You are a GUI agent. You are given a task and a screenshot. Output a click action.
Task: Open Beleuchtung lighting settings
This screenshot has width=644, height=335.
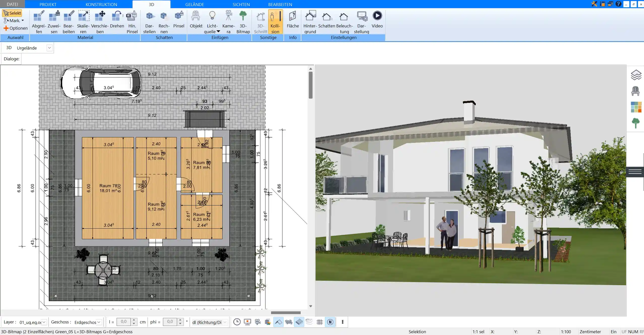coord(344,22)
